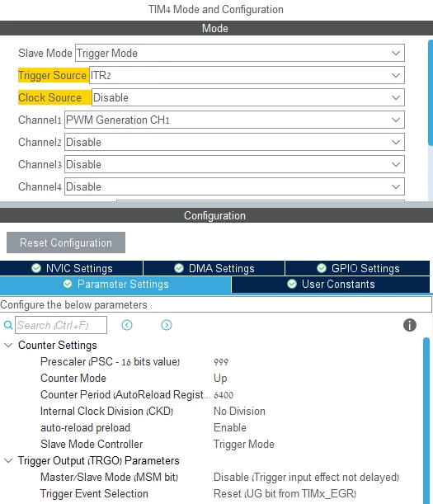Viewport: 433px width, 504px height.
Task: Click Master/Slave Mode (MSM bit) label
Action: point(110,478)
